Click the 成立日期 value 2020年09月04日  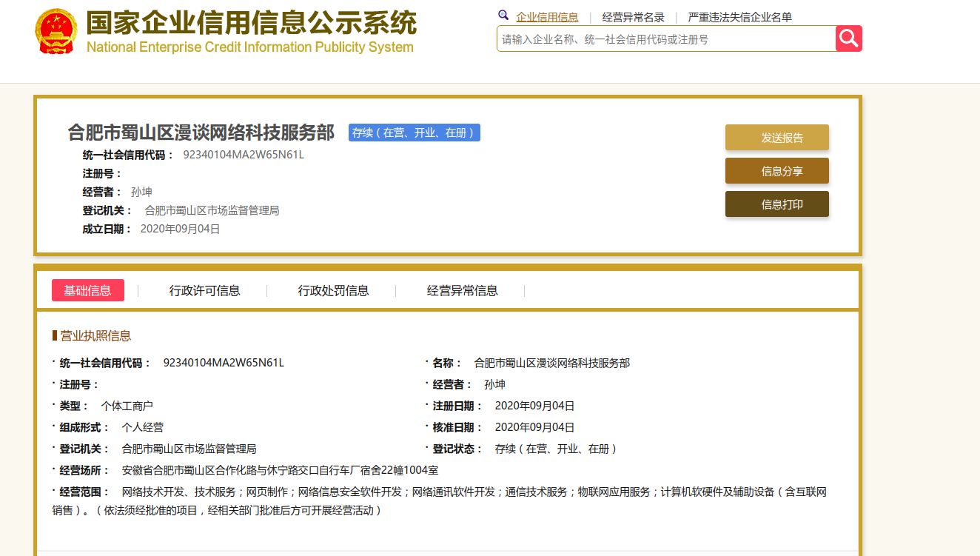tap(181, 229)
